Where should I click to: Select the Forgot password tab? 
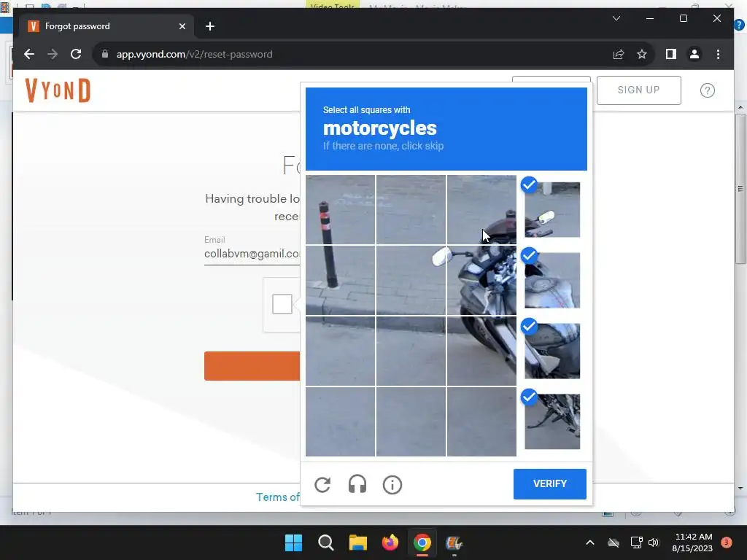105,26
